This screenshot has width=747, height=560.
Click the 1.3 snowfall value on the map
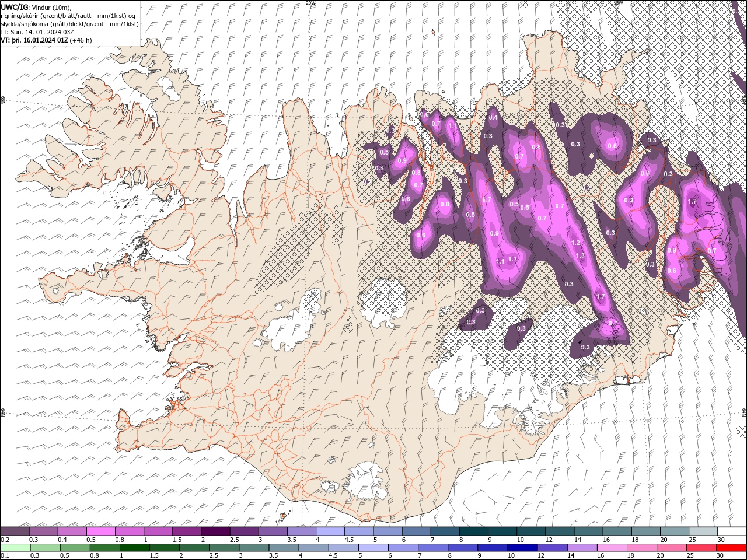click(x=580, y=256)
